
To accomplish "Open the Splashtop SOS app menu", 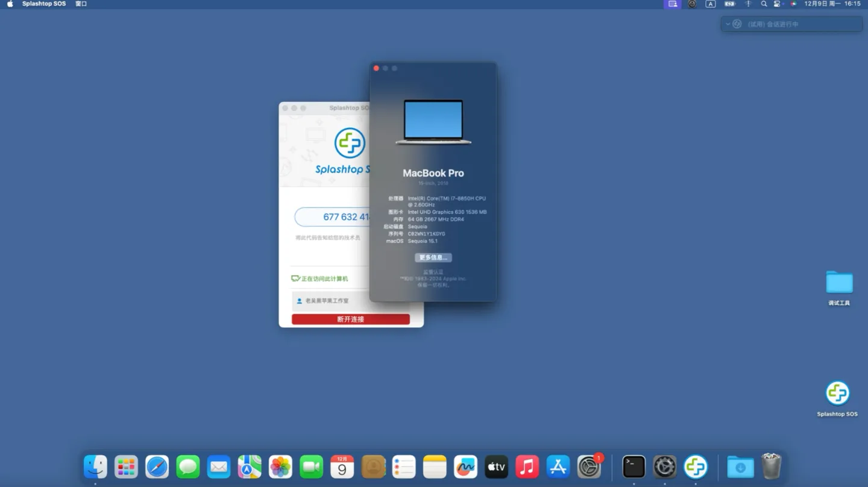I will coord(44,4).
